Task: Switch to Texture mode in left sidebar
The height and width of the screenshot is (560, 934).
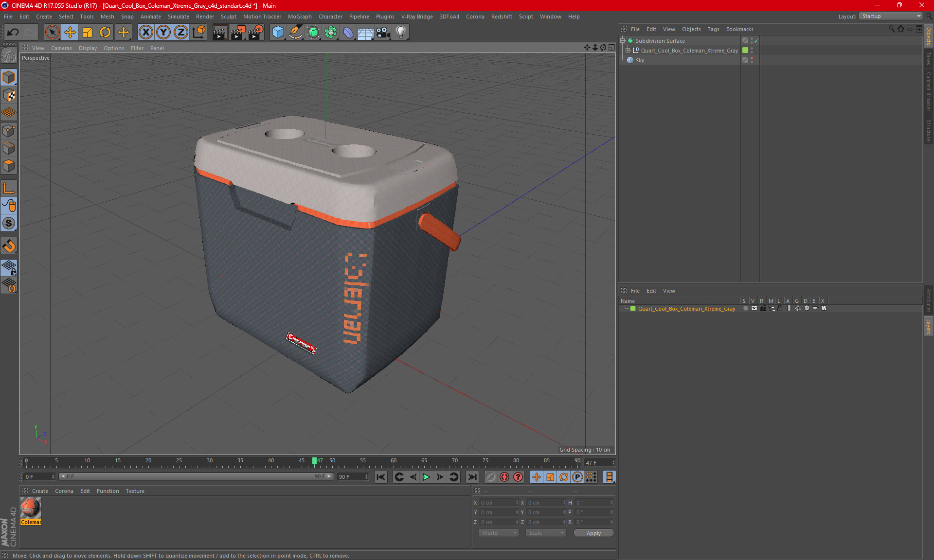Action: [x=9, y=95]
